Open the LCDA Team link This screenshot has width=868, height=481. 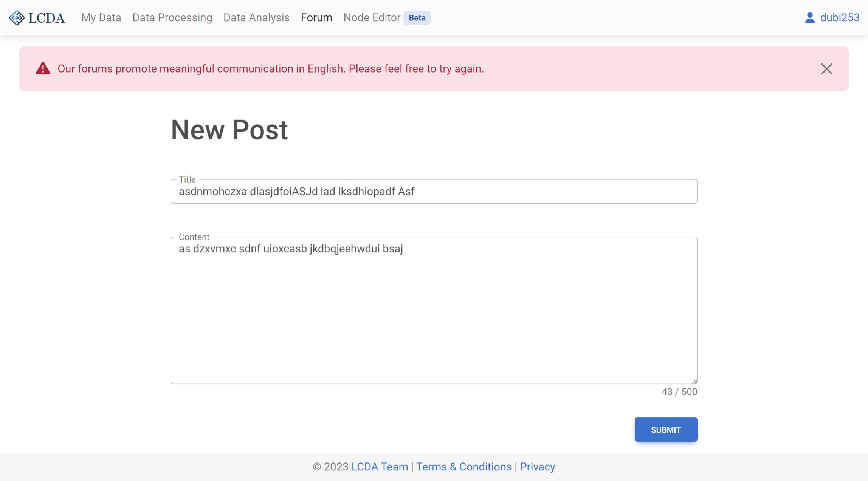tap(379, 467)
